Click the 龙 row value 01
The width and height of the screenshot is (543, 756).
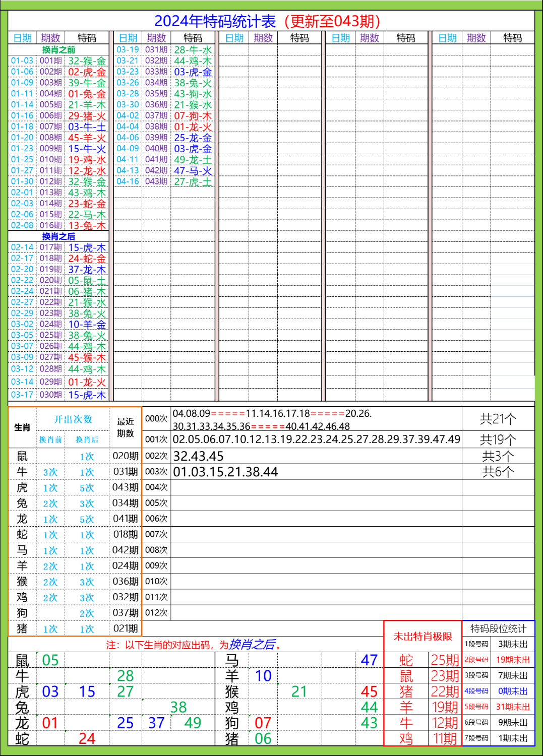[49, 722]
